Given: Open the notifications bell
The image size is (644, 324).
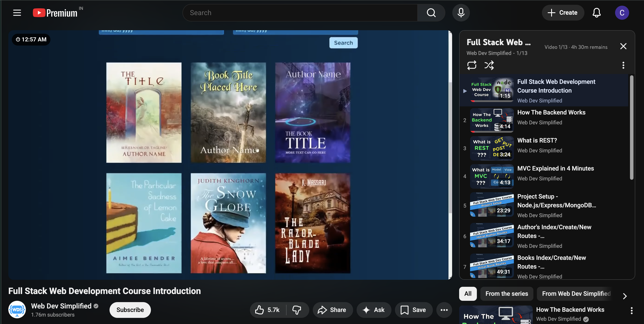Looking at the screenshot, I should tap(596, 13).
